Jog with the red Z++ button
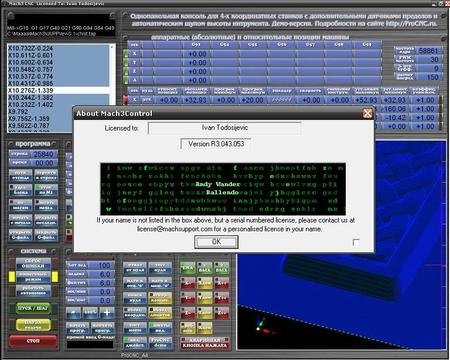This screenshot has width=450, height=360. point(222,312)
